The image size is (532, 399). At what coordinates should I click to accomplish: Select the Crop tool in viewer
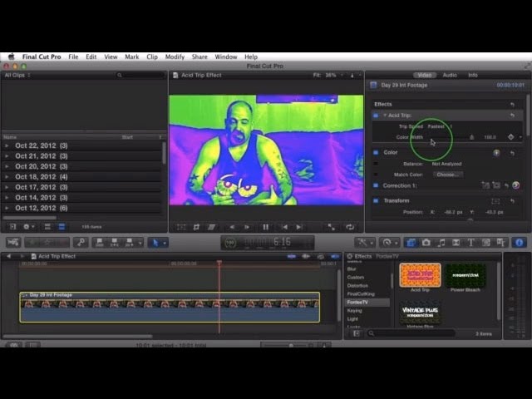196,227
